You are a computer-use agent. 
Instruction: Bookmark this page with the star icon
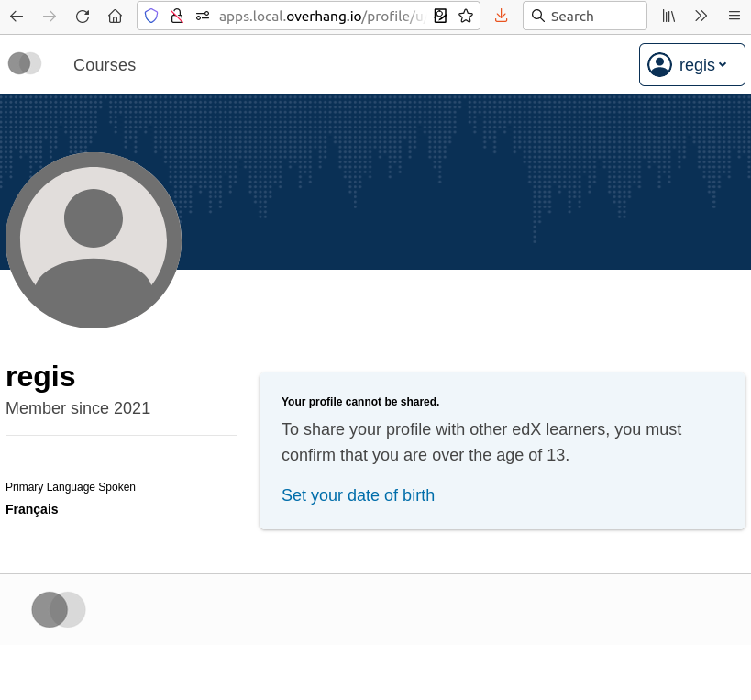[466, 16]
